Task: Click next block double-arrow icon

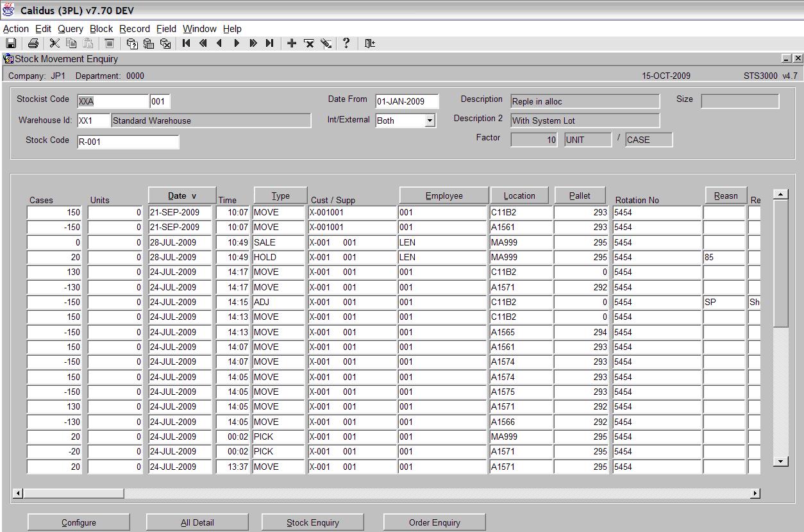Action: [253, 44]
